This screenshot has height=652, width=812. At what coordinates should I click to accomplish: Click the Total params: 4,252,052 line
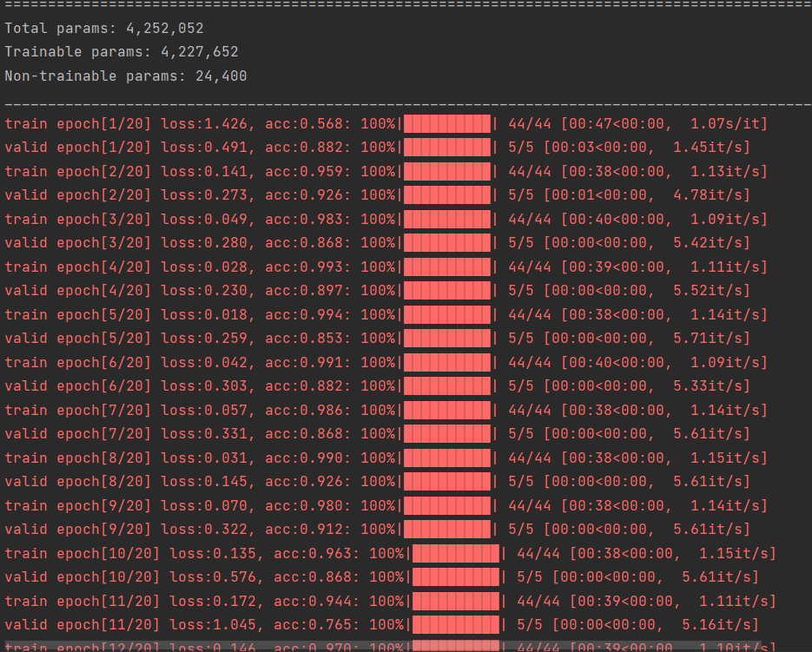tap(104, 29)
